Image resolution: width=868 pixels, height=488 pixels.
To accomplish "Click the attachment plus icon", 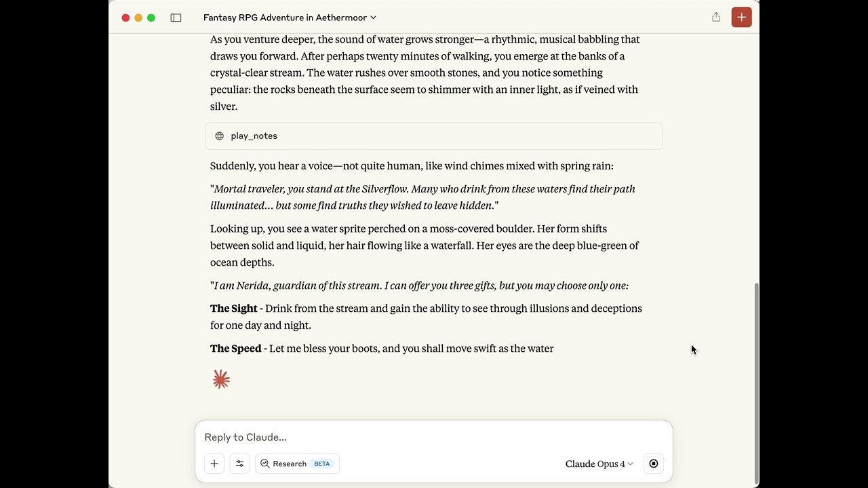I will coord(214,464).
